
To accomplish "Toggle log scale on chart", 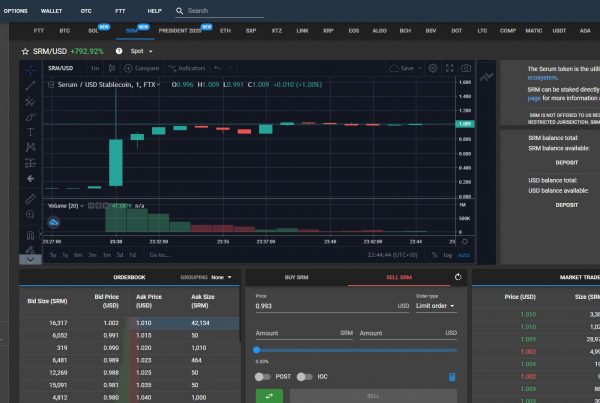I will click(447, 255).
